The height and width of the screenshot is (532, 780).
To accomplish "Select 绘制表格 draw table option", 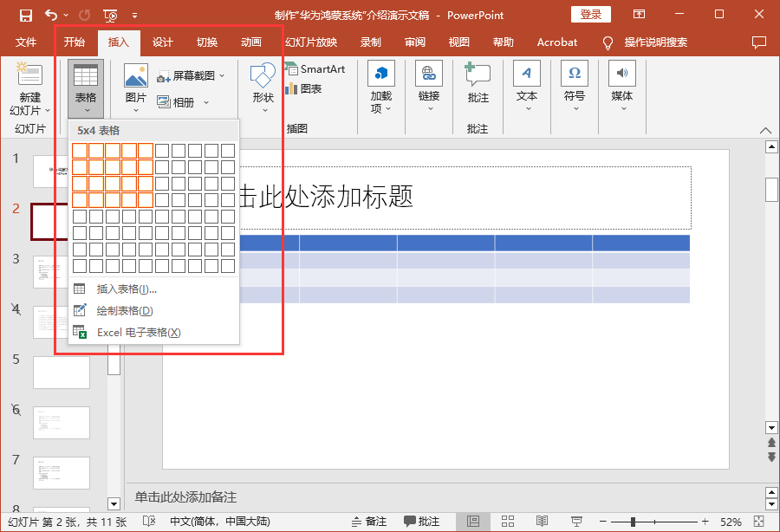I will click(125, 311).
